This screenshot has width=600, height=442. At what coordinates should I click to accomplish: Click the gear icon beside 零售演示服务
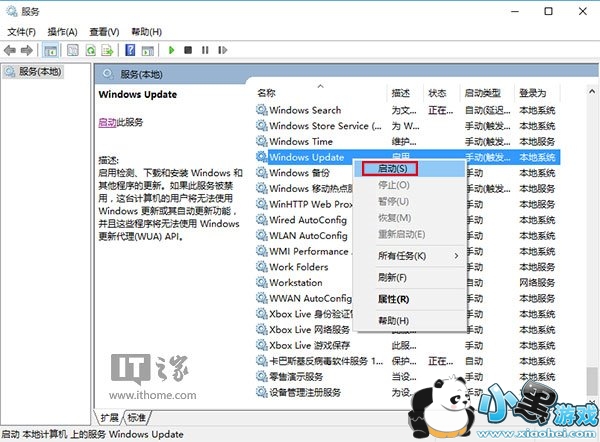pos(262,377)
